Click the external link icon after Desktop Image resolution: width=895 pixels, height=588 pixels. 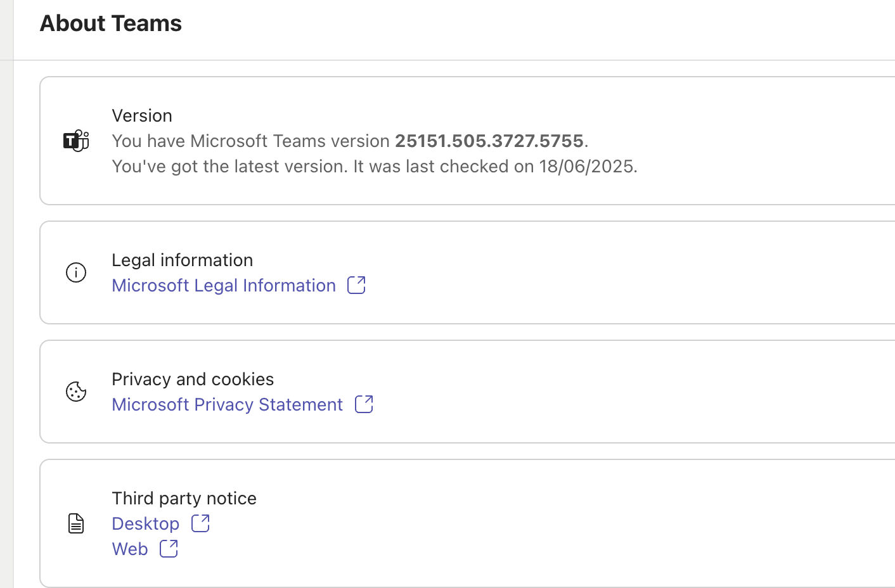(200, 523)
